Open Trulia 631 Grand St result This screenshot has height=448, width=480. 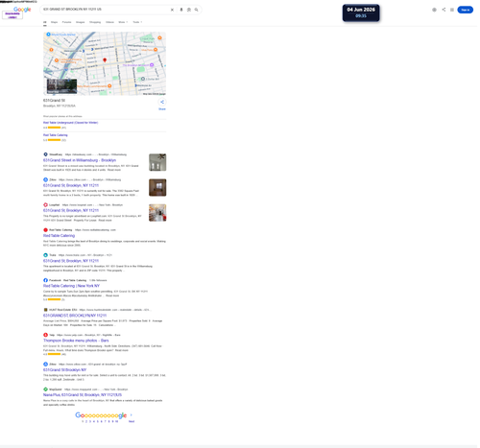click(x=71, y=261)
